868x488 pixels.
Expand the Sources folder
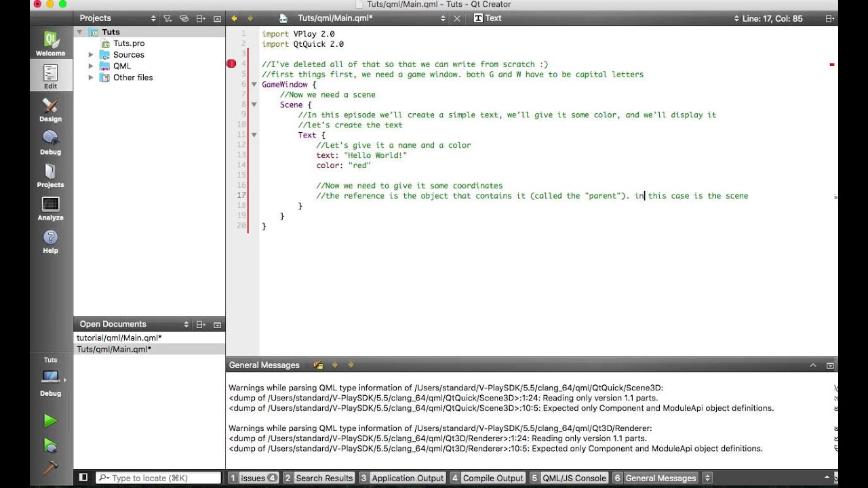91,55
